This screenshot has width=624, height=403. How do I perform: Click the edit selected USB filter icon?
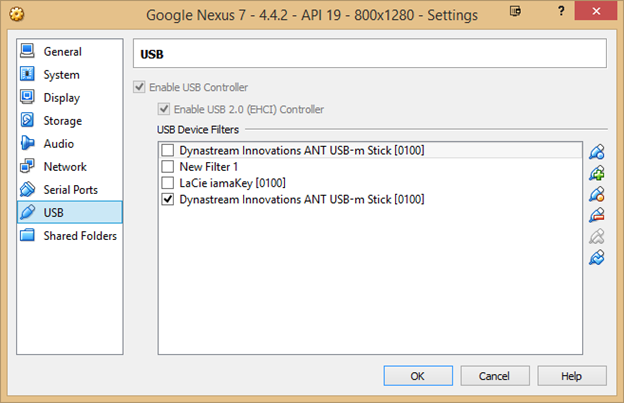[x=597, y=194]
